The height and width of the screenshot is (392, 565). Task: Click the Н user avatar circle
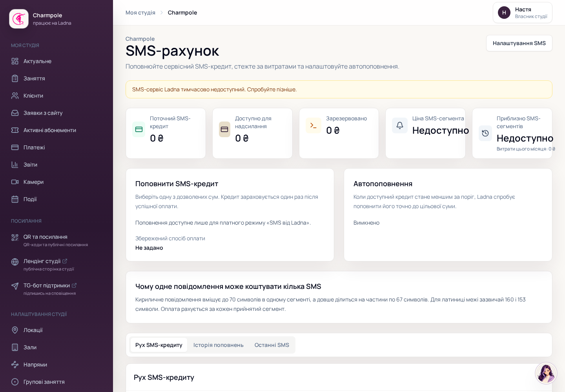504,13
